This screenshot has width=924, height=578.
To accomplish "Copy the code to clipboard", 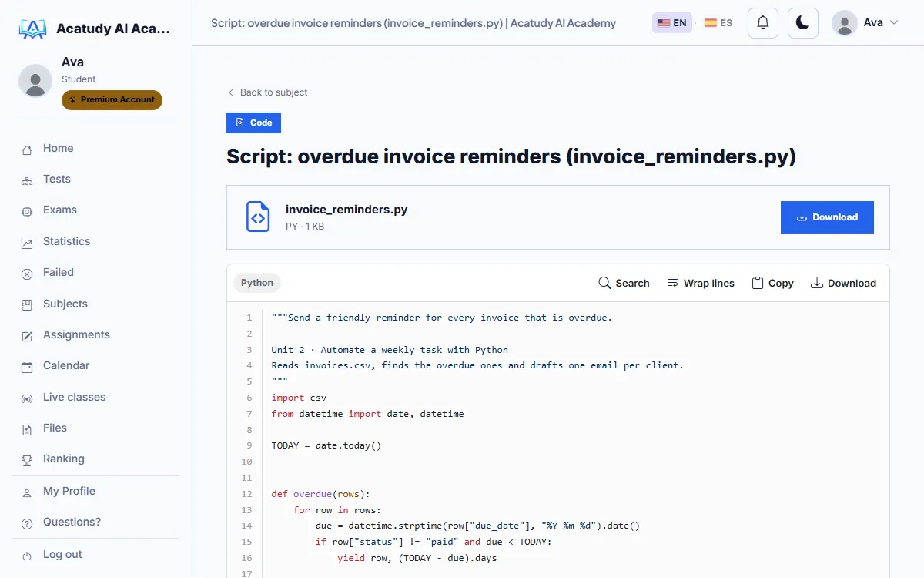I will [x=772, y=283].
